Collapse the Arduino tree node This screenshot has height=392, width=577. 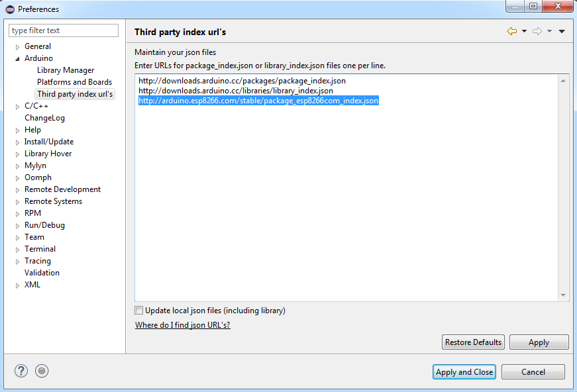pyautogui.click(x=18, y=59)
